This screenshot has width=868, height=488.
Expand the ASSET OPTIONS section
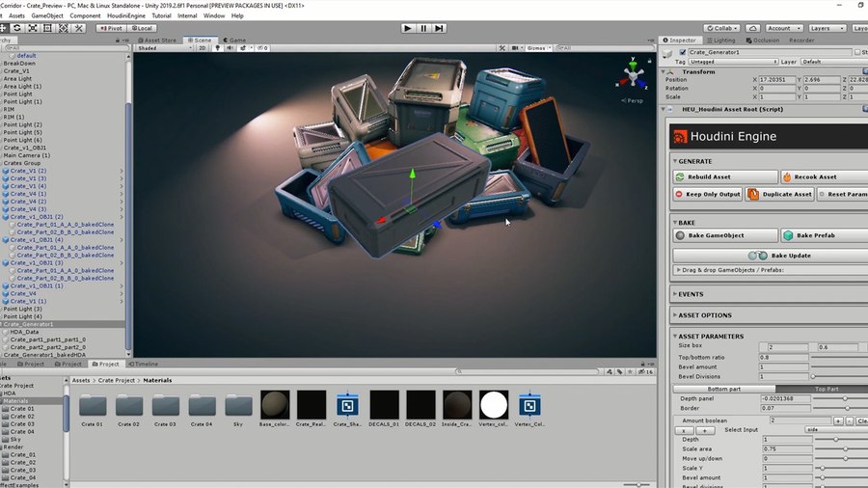(675, 315)
